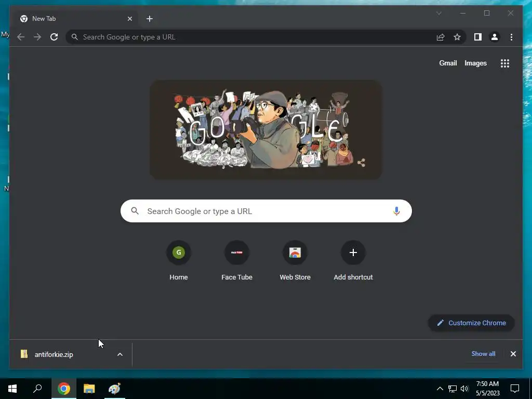Viewport: 532px width, 399px height.
Task: Start voice search with microphone icon
Action: pos(396,211)
